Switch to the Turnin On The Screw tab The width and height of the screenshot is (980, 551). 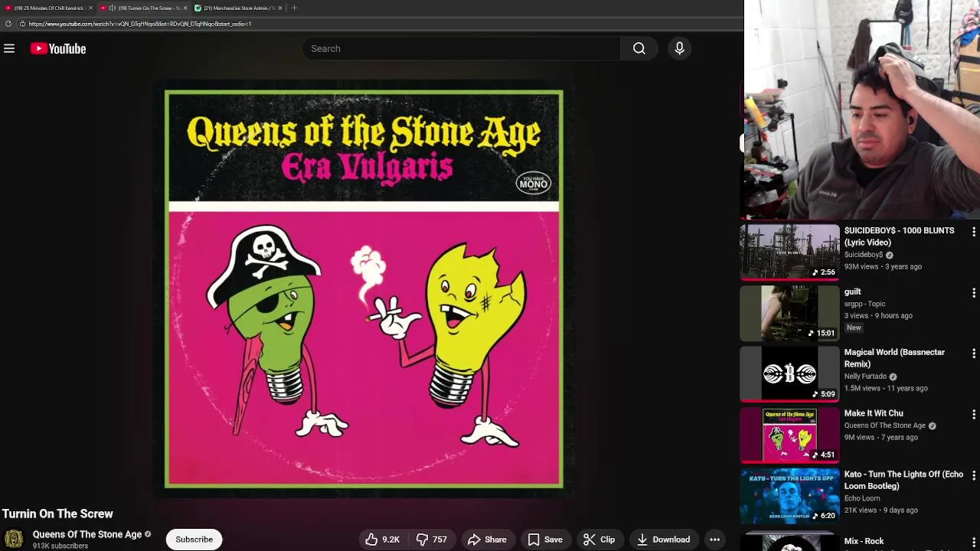pyautogui.click(x=145, y=8)
